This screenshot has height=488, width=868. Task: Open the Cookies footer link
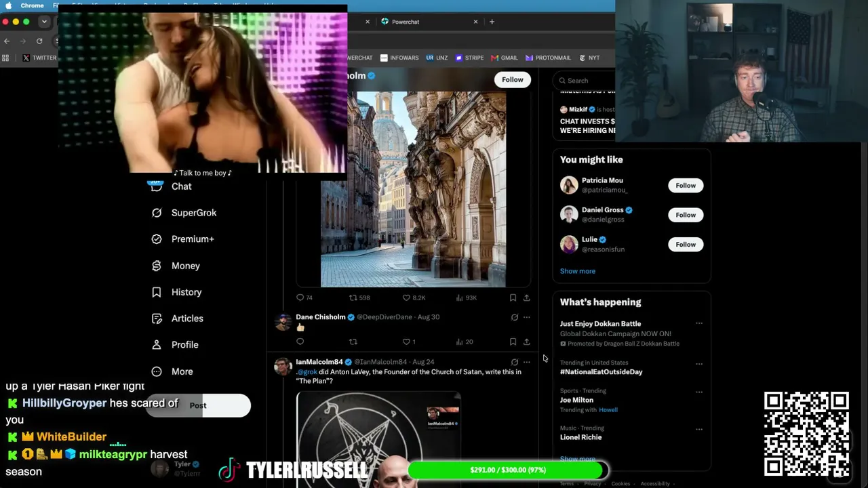tap(620, 484)
